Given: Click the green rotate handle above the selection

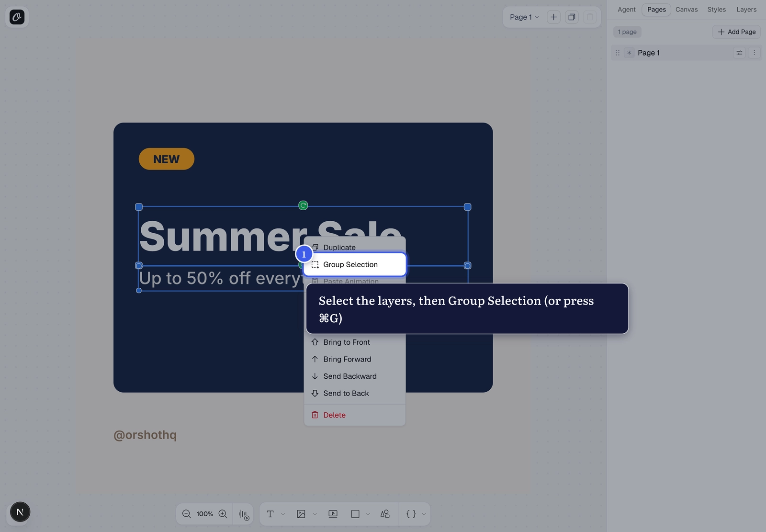Looking at the screenshot, I should click(x=303, y=205).
